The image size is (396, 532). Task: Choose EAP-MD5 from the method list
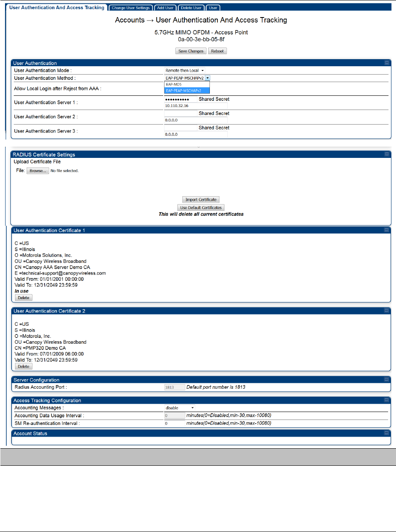click(x=187, y=84)
